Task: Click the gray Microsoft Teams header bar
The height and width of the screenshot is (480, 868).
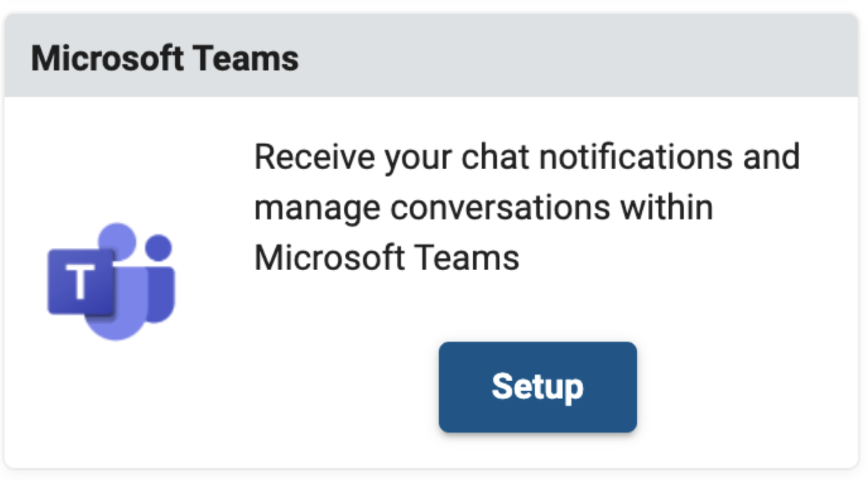Action: [x=431, y=56]
